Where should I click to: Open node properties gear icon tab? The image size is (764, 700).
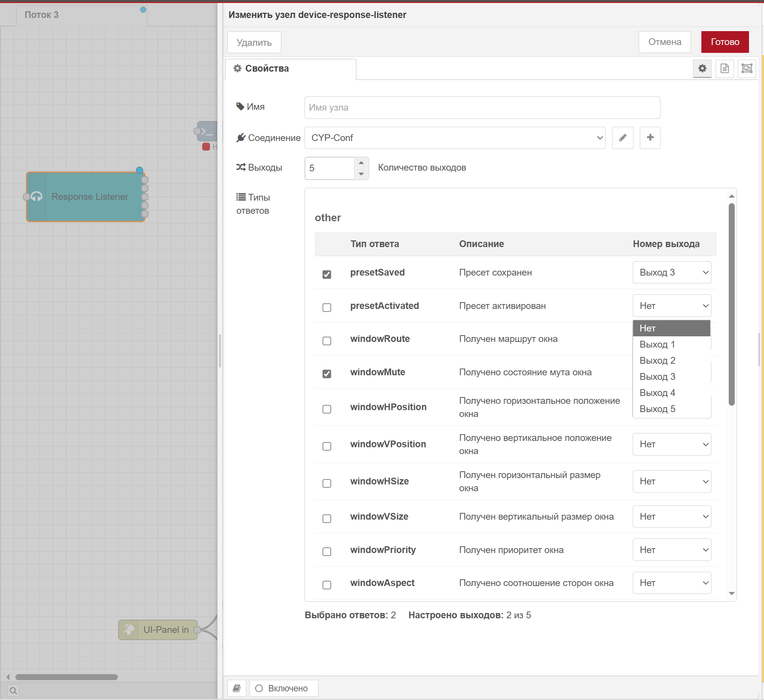[x=702, y=69]
